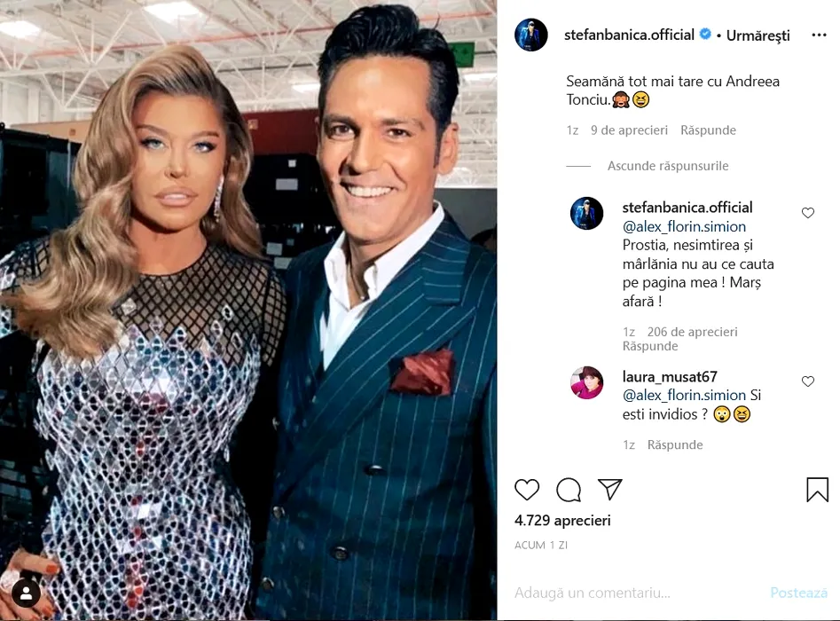This screenshot has height=621, width=840.
Task: View 206 de aprecieri on reply
Action: (x=692, y=332)
